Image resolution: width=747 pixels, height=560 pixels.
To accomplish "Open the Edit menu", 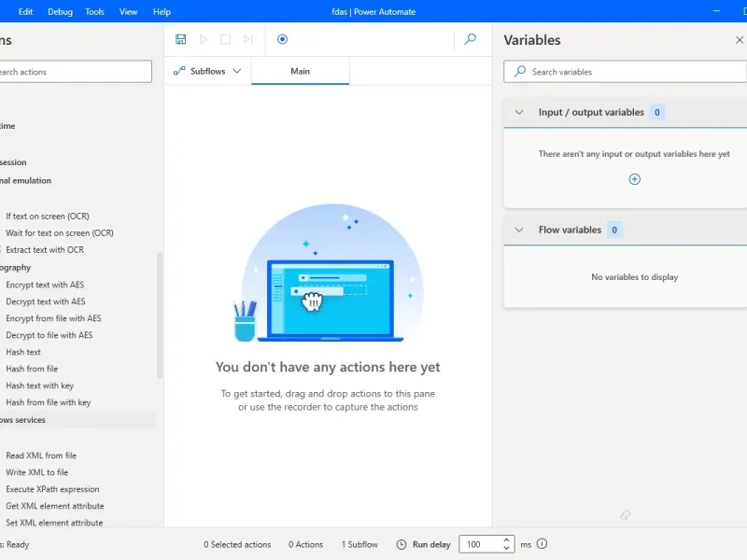I will tap(25, 12).
